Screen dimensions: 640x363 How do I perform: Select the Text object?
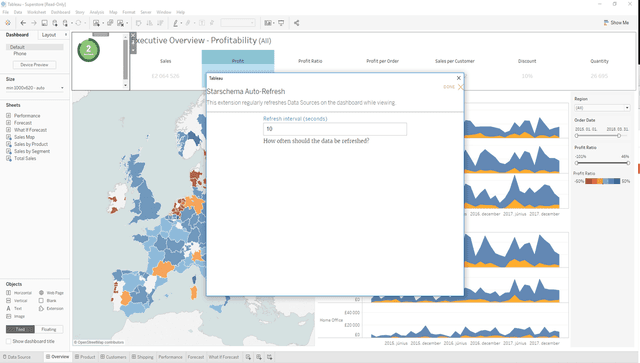click(x=14, y=309)
